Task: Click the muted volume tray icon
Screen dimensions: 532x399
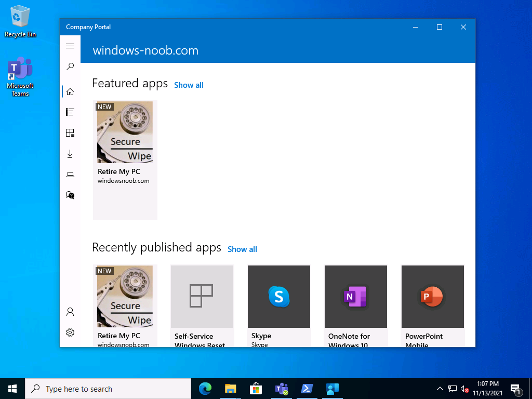Action: [x=464, y=389]
